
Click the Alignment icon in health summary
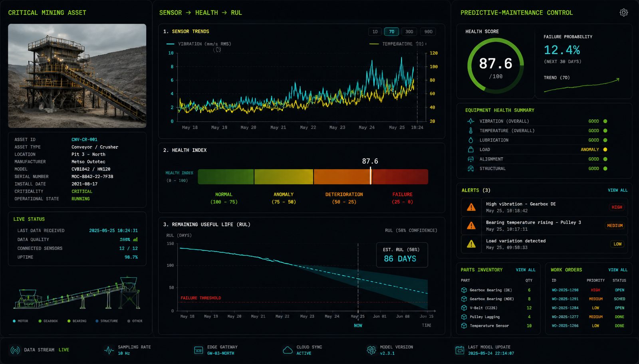[470, 159]
